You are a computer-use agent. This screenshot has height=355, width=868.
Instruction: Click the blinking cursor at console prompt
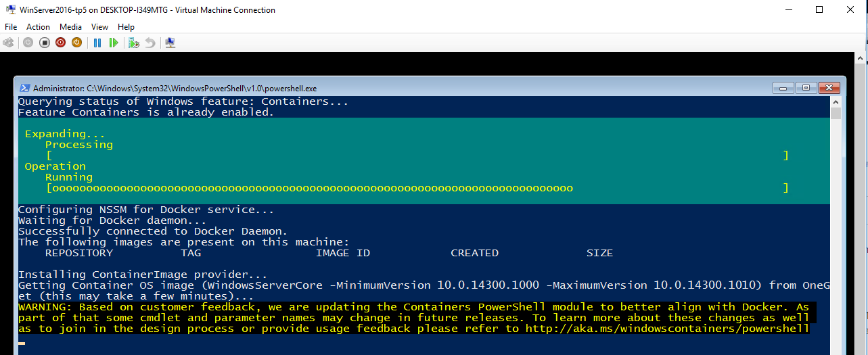tap(22, 344)
